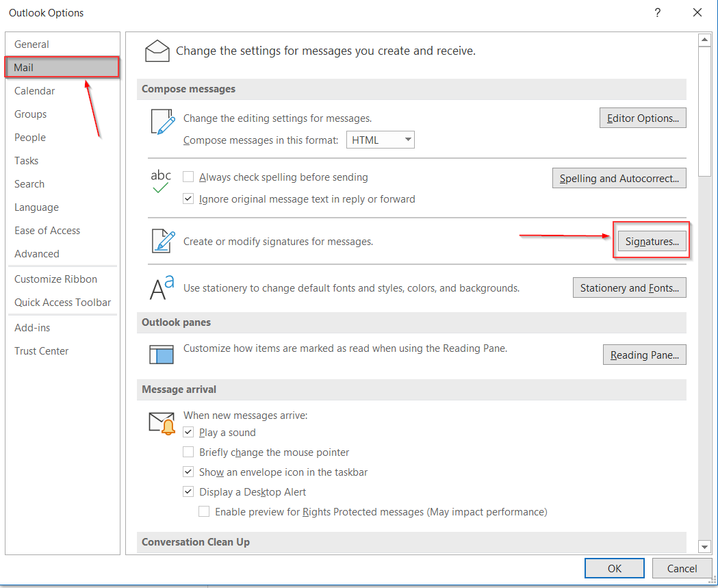Open the Language options category
The width and height of the screenshot is (718, 588).
click(63, 207)
